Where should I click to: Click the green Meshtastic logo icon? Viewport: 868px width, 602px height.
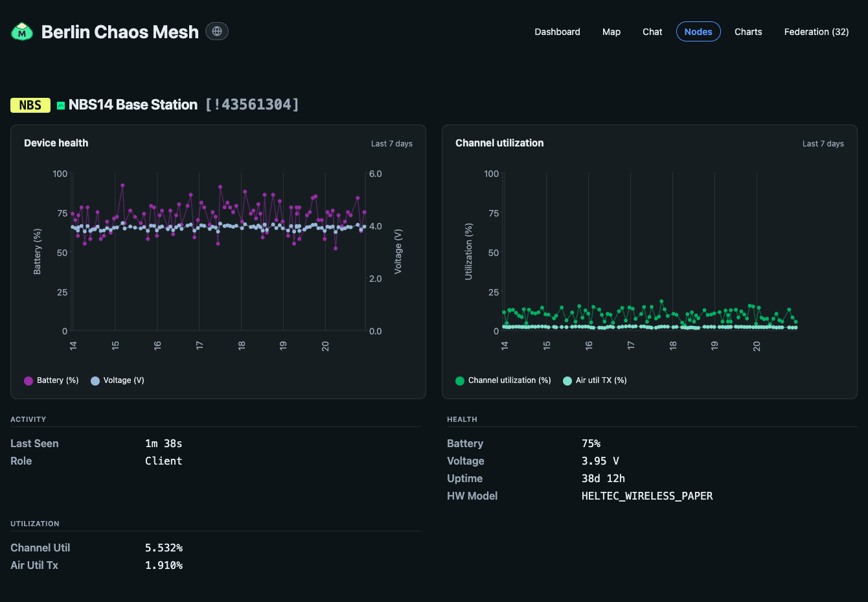coord(22,31)
